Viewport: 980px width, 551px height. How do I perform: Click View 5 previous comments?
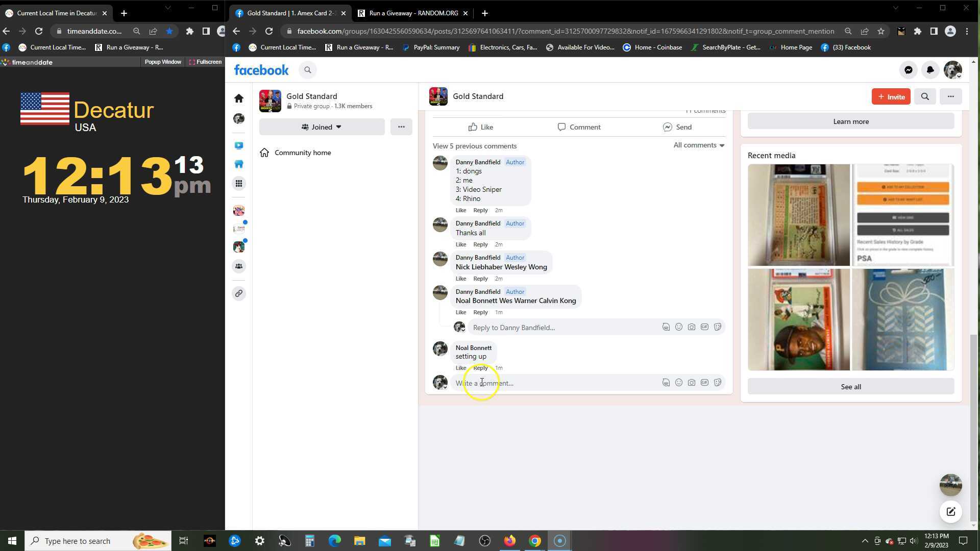click(474, 146)
